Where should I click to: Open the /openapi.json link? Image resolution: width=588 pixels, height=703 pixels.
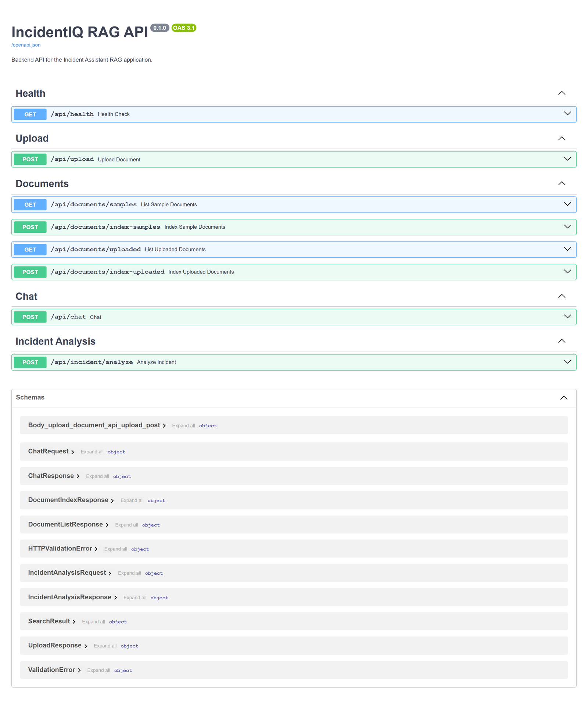(26, 45)
